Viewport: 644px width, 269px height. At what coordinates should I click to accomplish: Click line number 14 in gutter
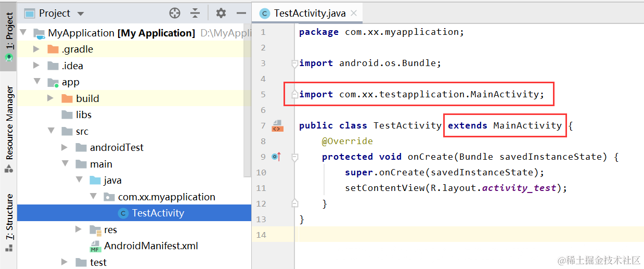(261, 235)
